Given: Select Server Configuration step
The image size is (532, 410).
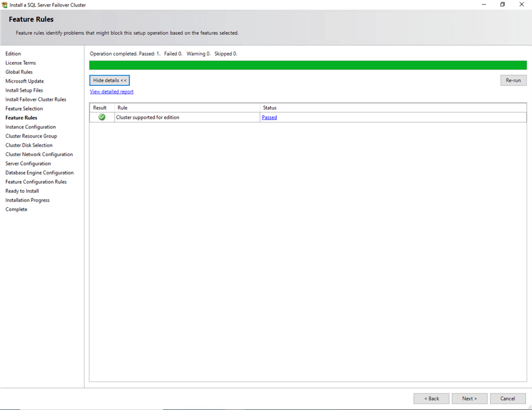Looking at the screenshot, I should [x=28, y=164].
